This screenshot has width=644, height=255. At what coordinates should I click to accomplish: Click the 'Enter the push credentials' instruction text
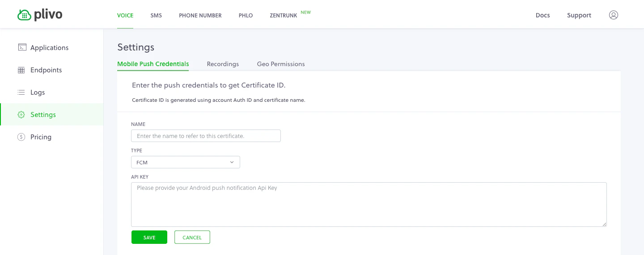(208, 85)
